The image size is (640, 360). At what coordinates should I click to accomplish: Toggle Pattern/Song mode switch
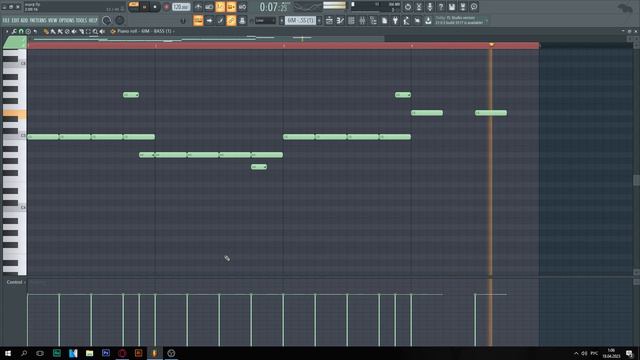133,6
